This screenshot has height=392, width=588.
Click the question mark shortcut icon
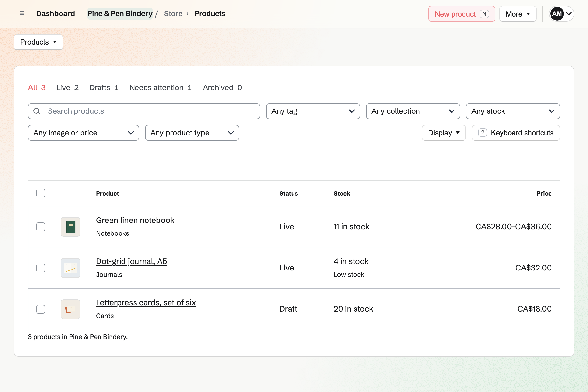(x=482, y=133)
